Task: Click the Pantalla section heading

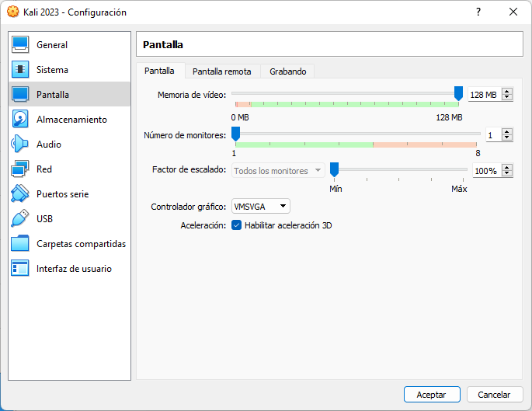Action: coord(163,44)
